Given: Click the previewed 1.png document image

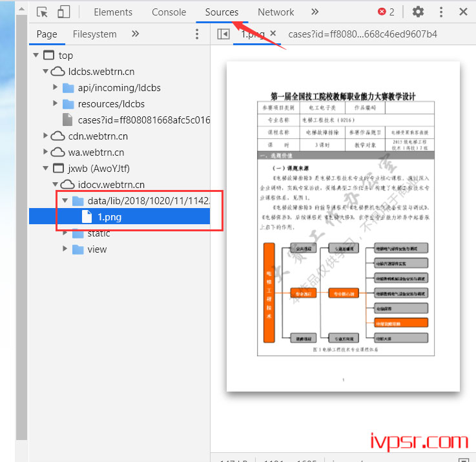Looking at the screenshot, I should (x=344, y=227).
